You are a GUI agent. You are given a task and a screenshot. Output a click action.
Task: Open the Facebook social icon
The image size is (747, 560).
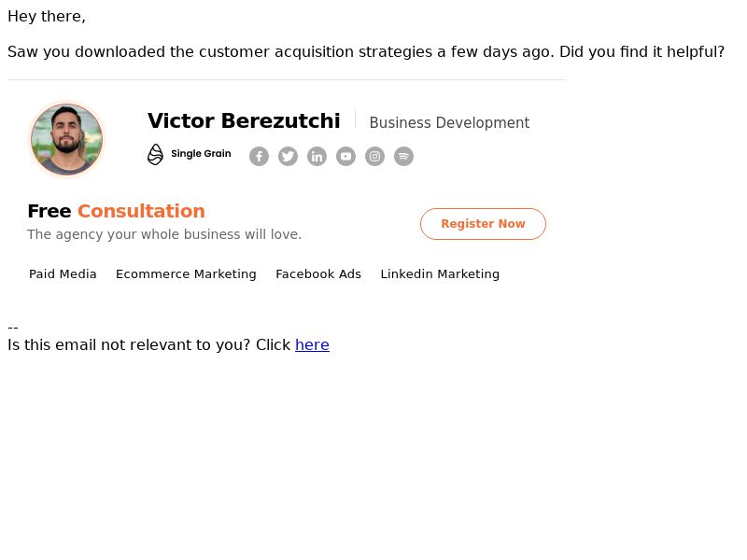[x=259, y=156]
